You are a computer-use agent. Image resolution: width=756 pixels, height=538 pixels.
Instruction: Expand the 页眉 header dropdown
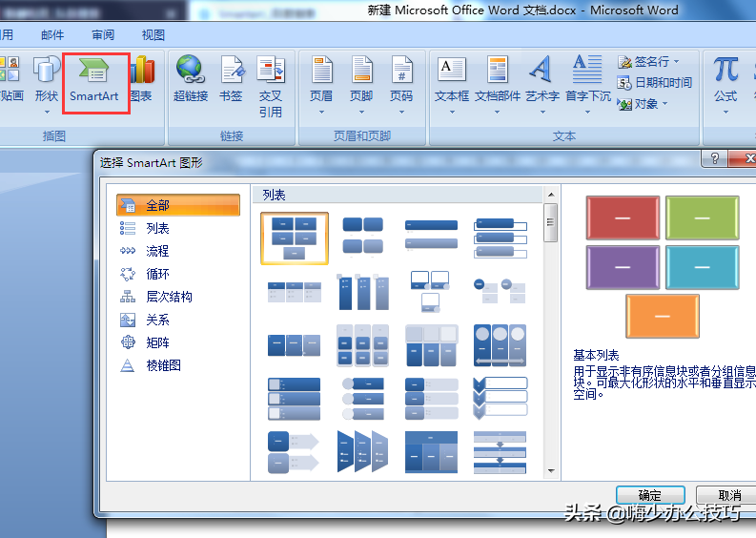(321, 112)
